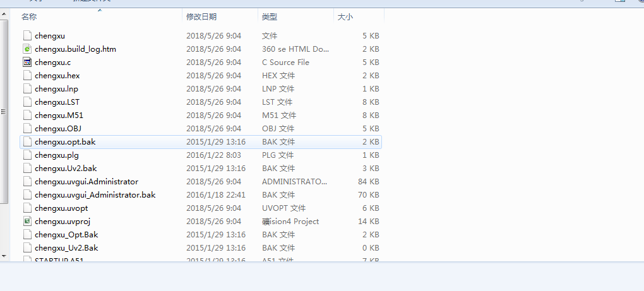The width and height of the screenshot is (644, 291).
Task: Click the chengxu.uvopt file icon
Action: point(27,208)
